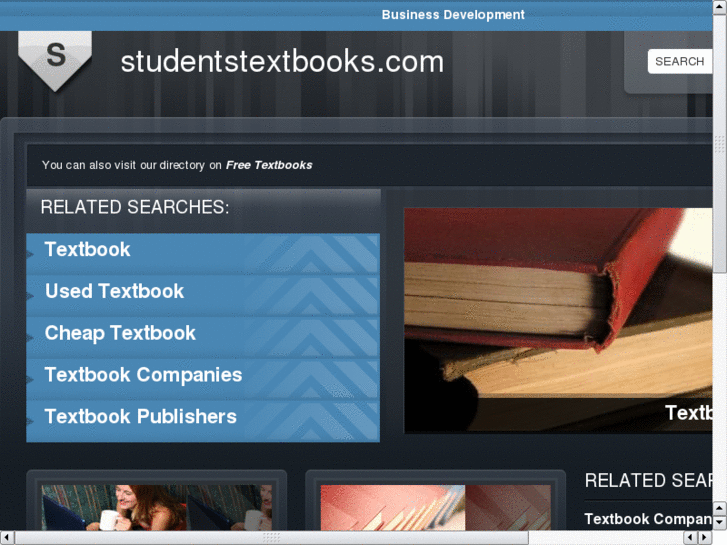This screenshot has height=545, width=727.
Task: Click the SEARCH input field
Action: coord(680,61)
